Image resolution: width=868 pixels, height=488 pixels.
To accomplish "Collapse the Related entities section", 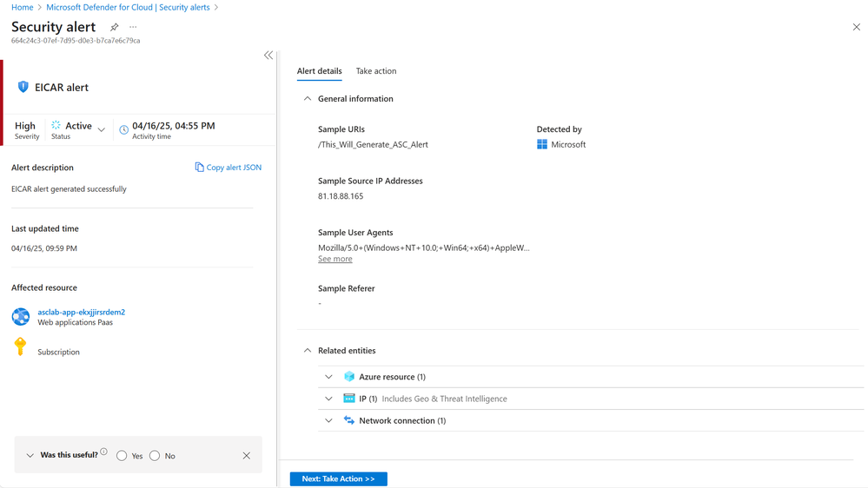I will coord(308,350).
